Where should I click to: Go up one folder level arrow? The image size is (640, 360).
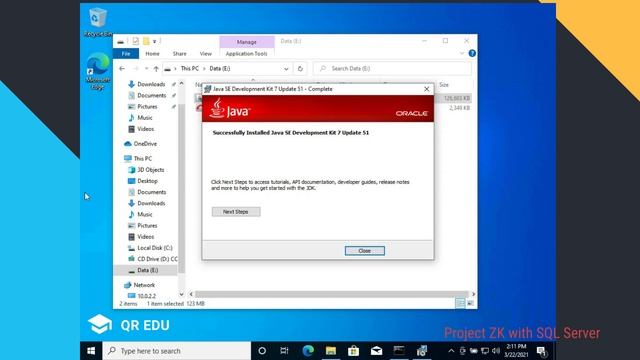coord(156,69)
